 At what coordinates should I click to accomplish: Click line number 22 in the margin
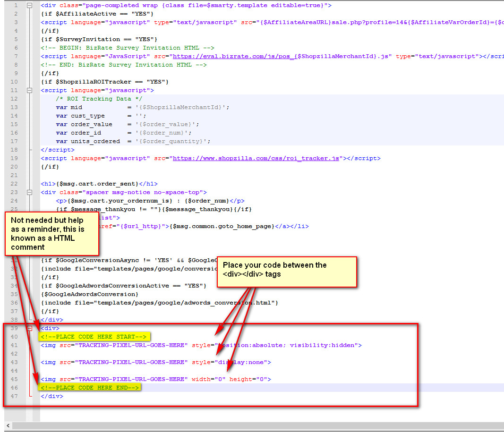click(14, 184)
